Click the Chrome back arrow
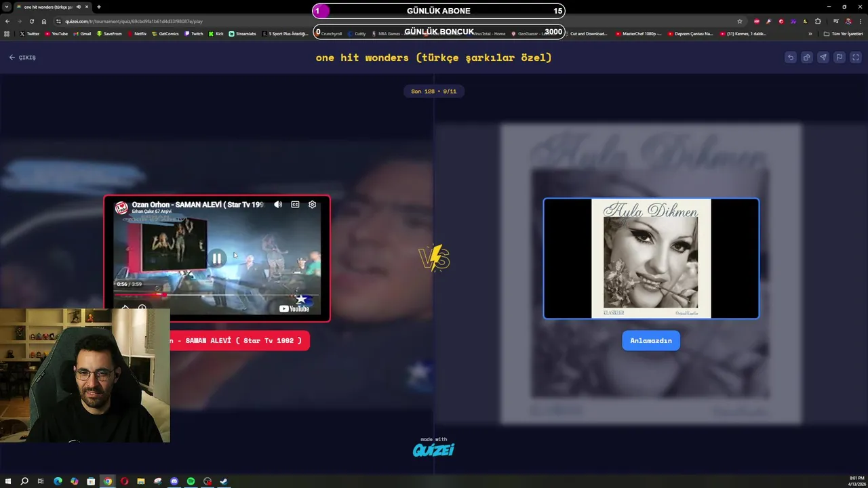 click(x=7, y=21)
